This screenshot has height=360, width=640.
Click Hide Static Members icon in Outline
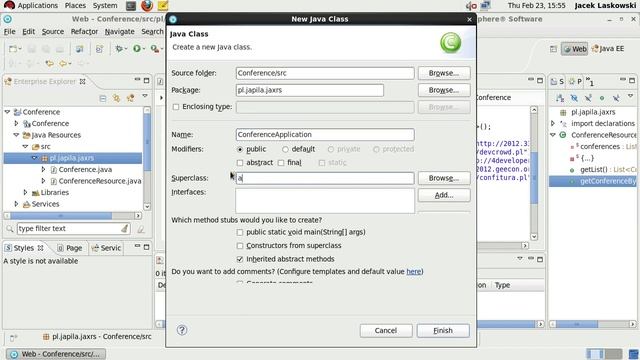click(x=588, y=98)
